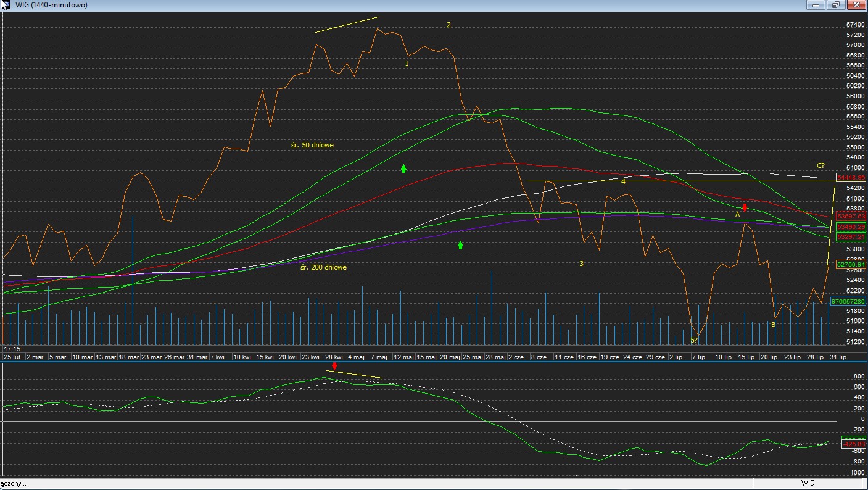
Task: Click the -425.83 indicator value tag
Action: (x=853, y=444)
